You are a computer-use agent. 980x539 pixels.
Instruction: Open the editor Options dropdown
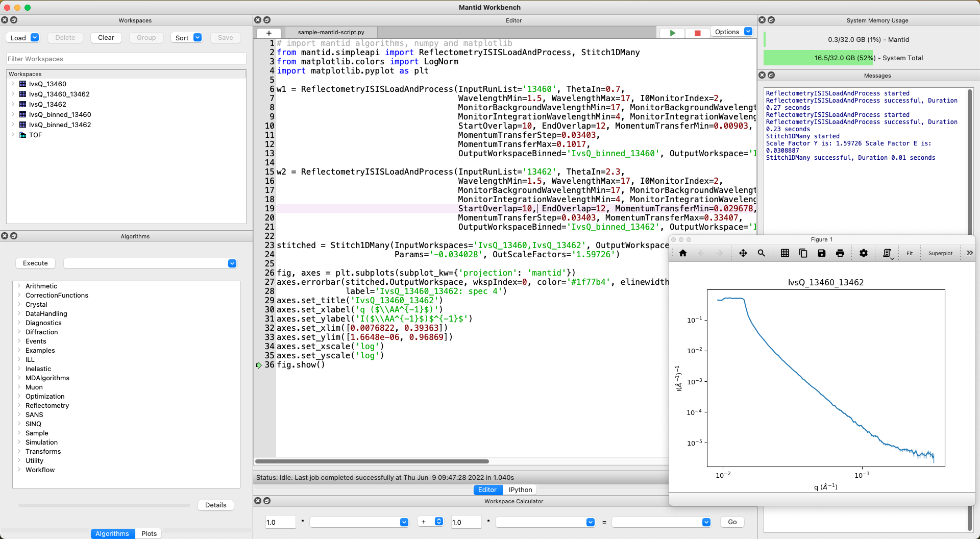click(x=748, y=32)
